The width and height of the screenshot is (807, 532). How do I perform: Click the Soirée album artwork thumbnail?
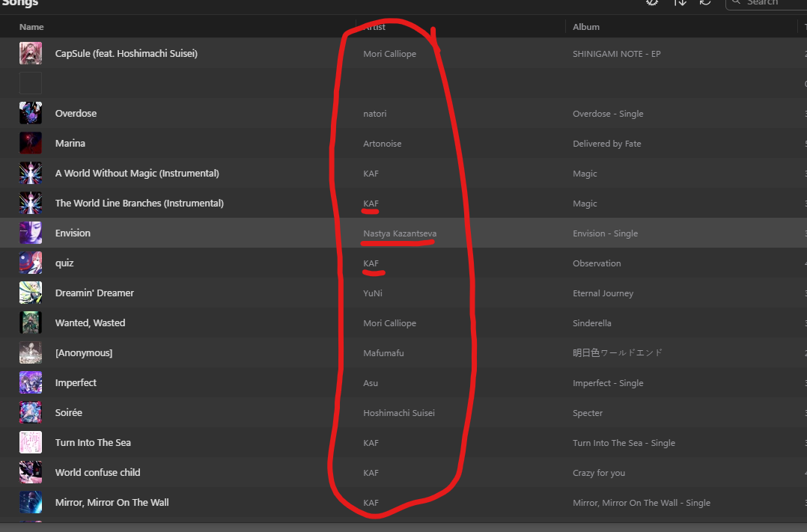pos(31,412)
